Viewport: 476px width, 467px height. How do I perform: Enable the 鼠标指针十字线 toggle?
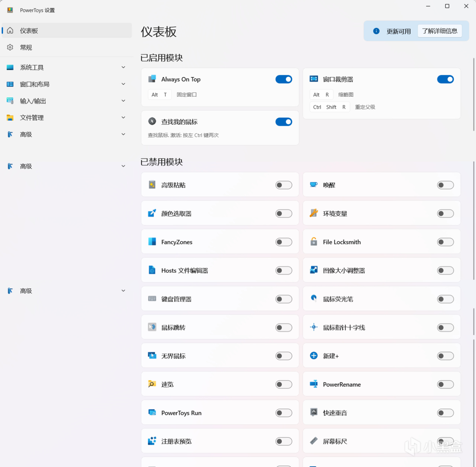click(446, 327)
